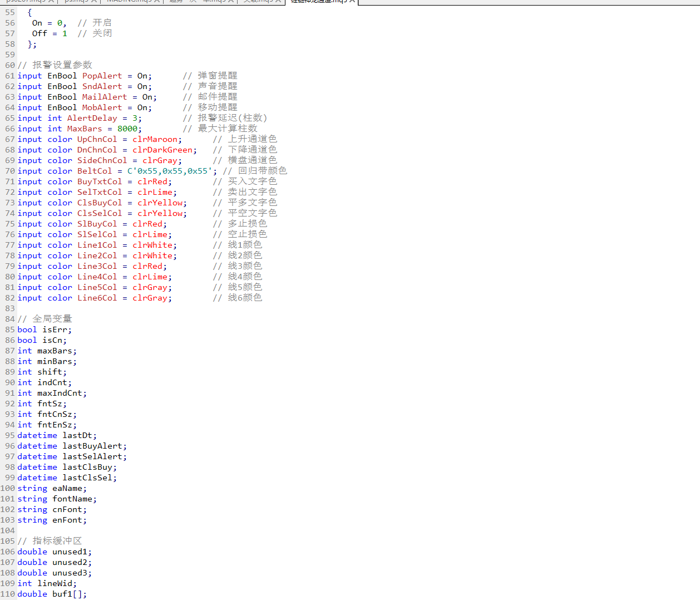The width and height of the screenshot is (700, 600).
Task: Click the Line2Col variable name
Action: pos(97,255)
